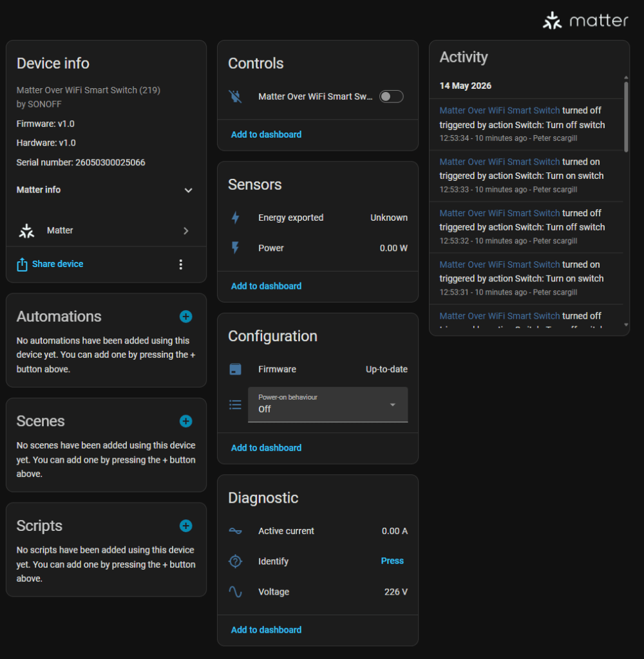Toggle the Matter Over WiFi Smart Switch on

tap(391, 97)
